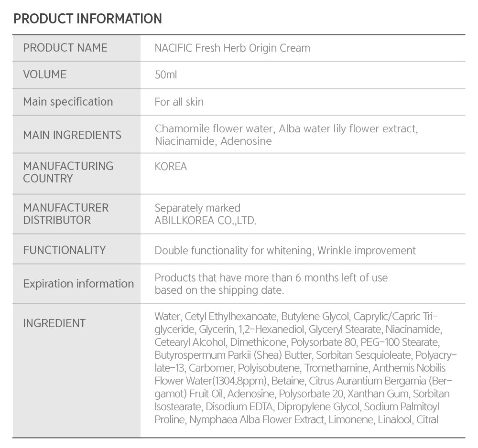Select the Main specification label
Screen dimensions: 478x448
click(x=68, y=102)
